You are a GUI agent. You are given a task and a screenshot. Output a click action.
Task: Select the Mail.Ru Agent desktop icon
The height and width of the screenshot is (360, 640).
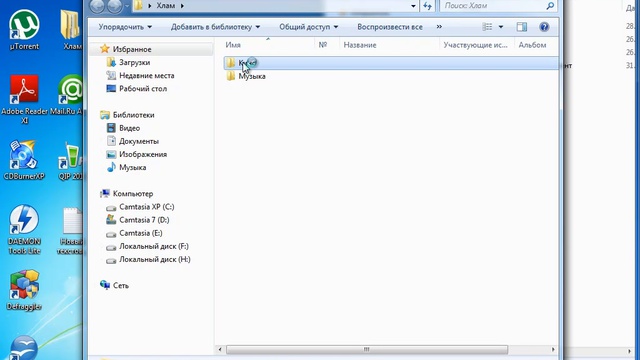point(67,95)
